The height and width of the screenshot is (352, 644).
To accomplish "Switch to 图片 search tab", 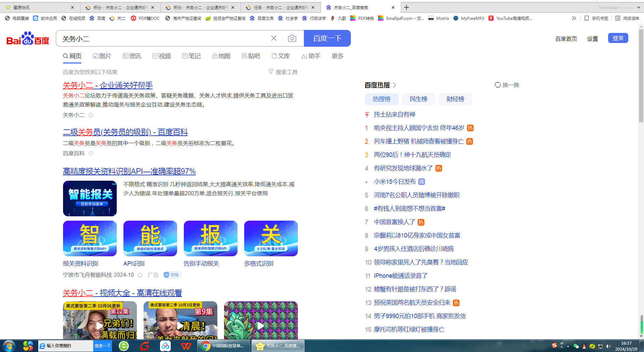I will click(x=102, y=56).
